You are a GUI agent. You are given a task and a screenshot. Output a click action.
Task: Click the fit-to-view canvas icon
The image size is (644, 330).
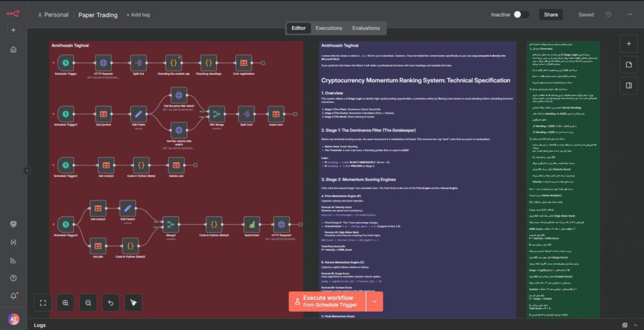coord(43,303)
